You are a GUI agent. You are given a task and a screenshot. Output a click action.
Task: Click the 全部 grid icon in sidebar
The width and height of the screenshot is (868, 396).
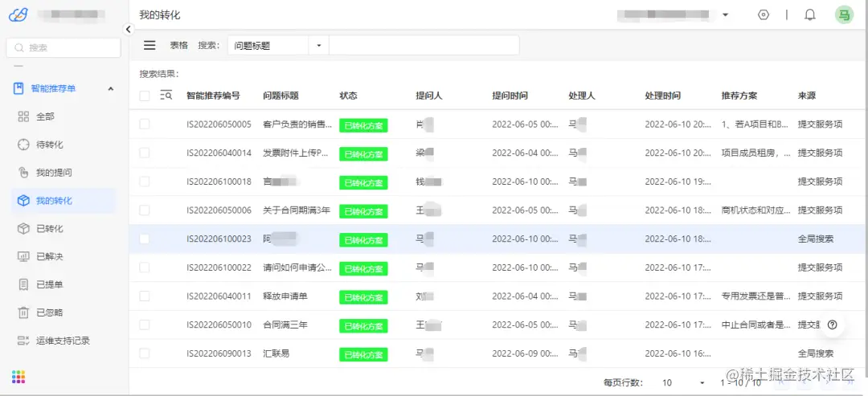(x=23, y=116)
